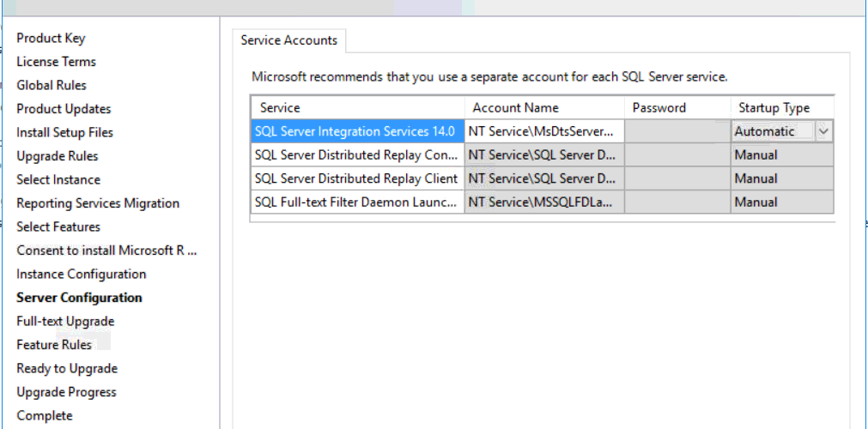Viewport: 868px width, 429px height.
Task: Click password field for Integration Services
Action: pyautogui.click(x=677, y=131)
